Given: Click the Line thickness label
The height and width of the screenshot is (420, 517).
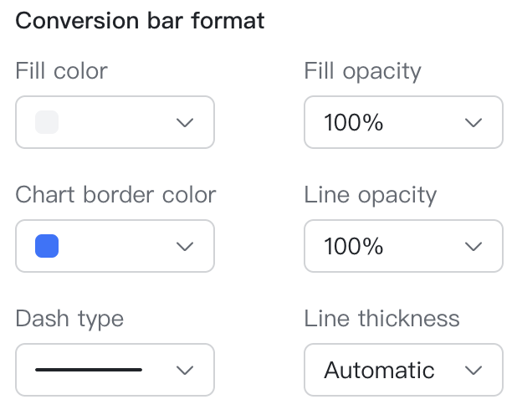Looking at the screenshot, I should point(381,319).
